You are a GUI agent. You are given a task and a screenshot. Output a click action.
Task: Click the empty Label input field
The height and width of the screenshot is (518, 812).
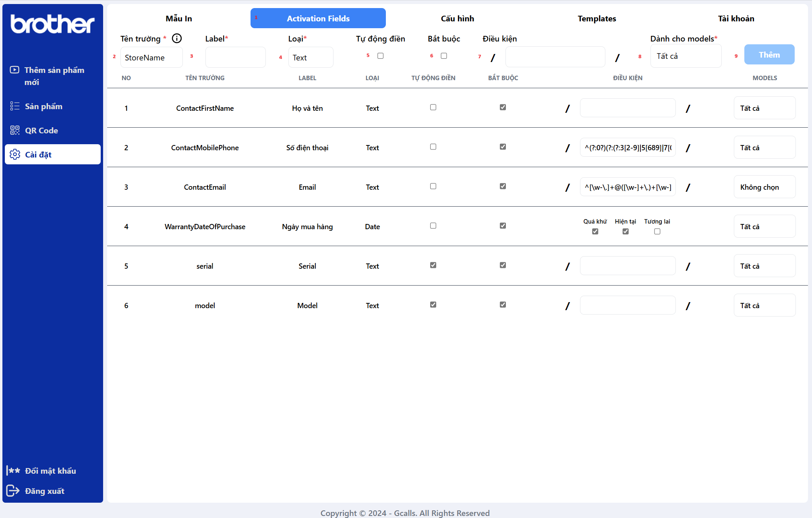235,58
